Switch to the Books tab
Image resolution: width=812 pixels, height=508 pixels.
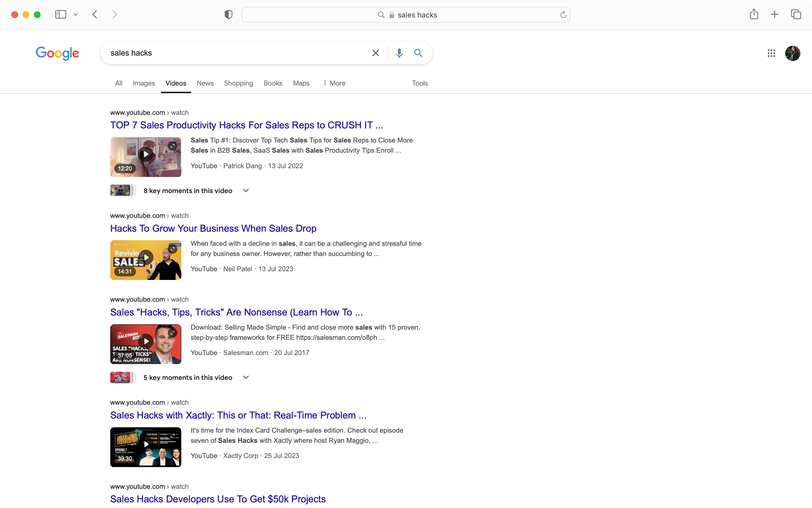click(x=273, y=83)
